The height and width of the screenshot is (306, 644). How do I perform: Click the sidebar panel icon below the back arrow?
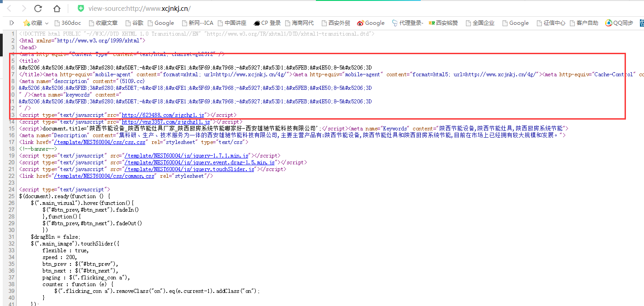click(x=11, y=23)
